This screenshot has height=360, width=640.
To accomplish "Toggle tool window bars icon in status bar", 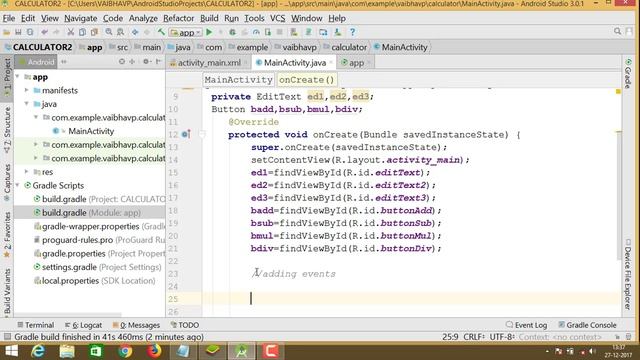I will pos(7,337).
